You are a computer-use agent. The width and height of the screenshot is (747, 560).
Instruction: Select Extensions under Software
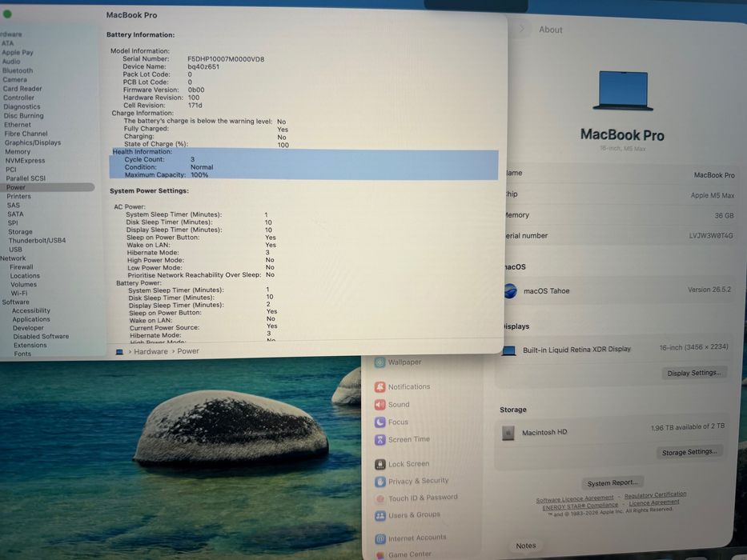pos(30,346)
